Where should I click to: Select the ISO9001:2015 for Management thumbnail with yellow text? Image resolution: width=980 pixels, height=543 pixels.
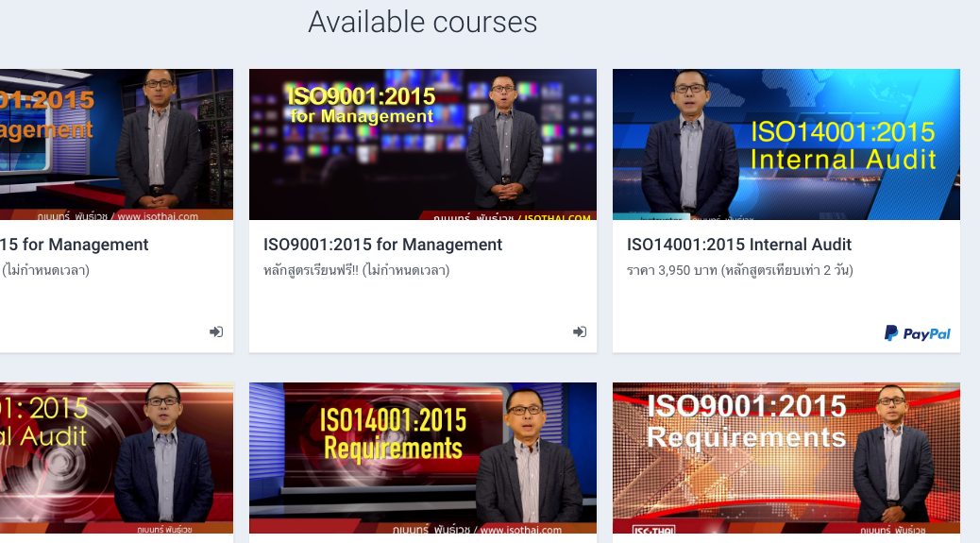422,144
